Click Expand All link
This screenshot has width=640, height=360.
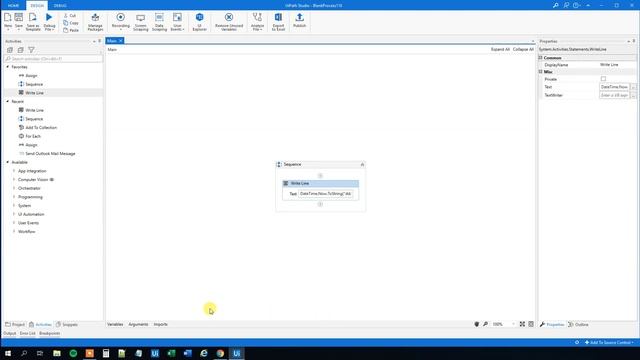[500, 49]
